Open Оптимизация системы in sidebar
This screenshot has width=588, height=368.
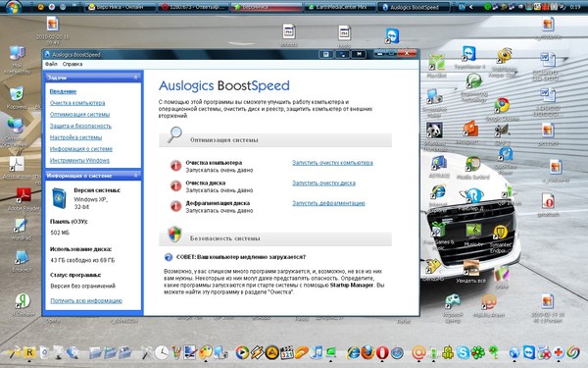80,114
